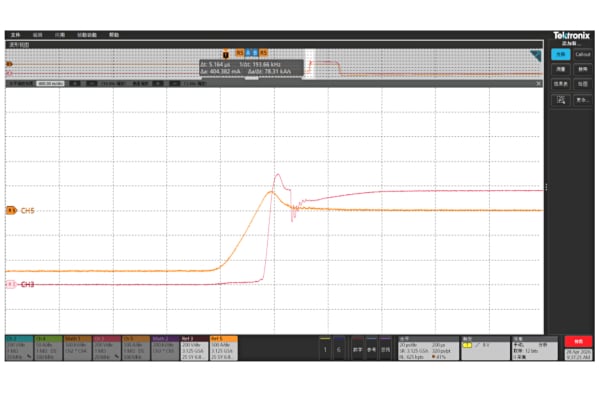Open the Measure button in side panel
The height and width of the screenshot is (400, 600).
tap(561, 69)
